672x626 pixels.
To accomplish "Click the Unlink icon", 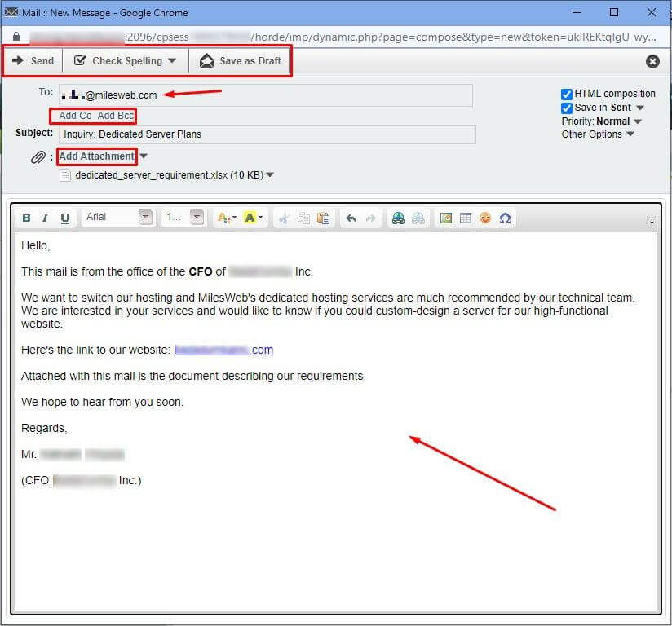I will [x=418, y=218].
